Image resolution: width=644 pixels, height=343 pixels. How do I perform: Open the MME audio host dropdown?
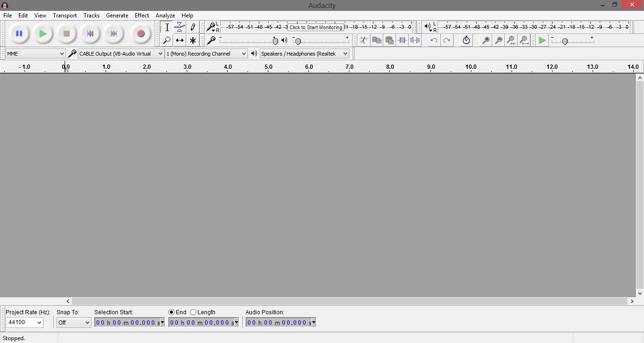(x=35, y=54)
